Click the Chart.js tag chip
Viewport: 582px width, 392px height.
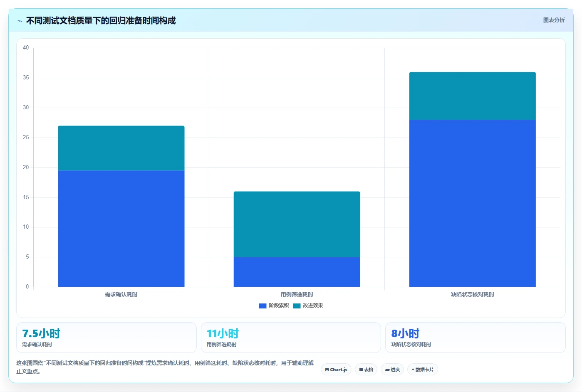click(336, 370)
